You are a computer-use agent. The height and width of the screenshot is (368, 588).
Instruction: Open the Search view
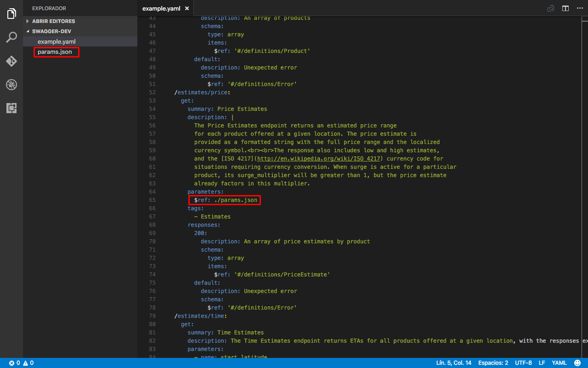coord(11,37)
